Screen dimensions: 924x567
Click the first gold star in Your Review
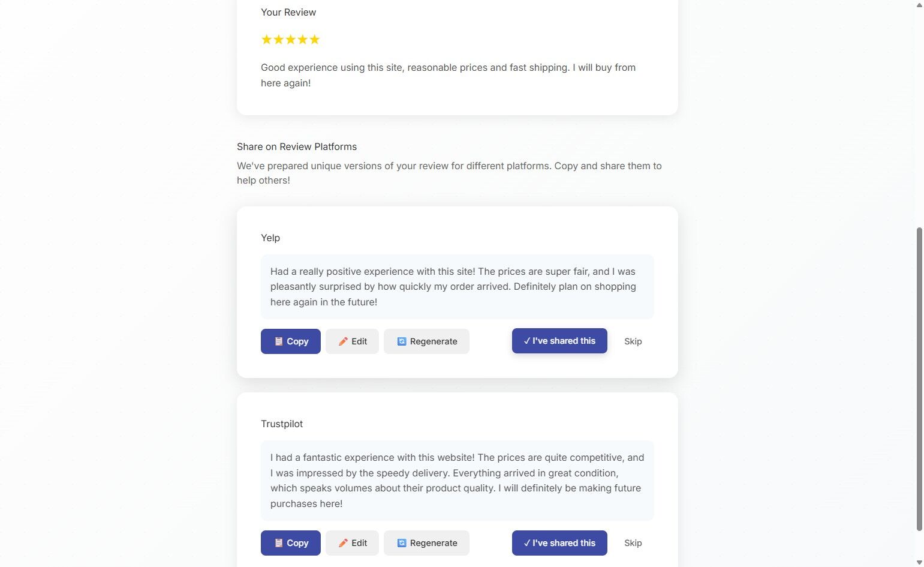267,40
